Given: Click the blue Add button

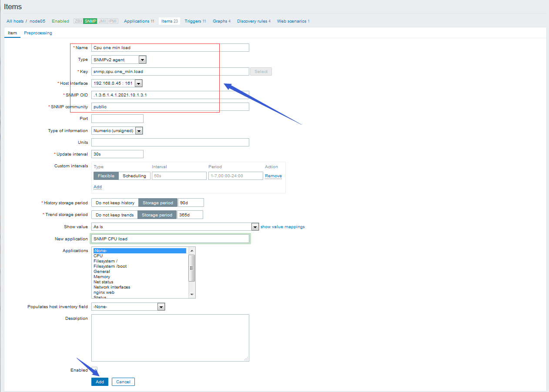Looking at the screenshot, I should (100, 382).
